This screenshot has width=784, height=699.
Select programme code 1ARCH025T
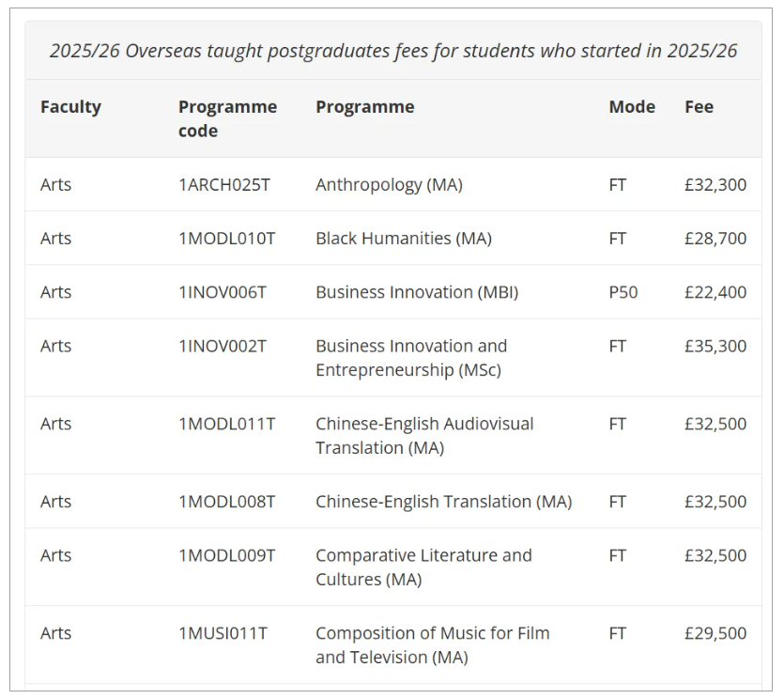pos(223,185)
